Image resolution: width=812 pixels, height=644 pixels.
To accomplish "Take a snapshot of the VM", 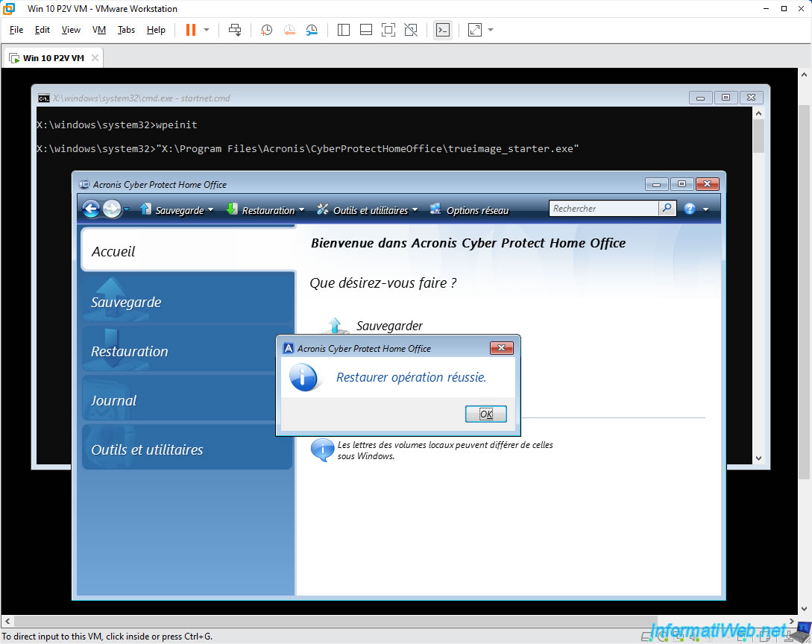I will [x=267, y=30].
